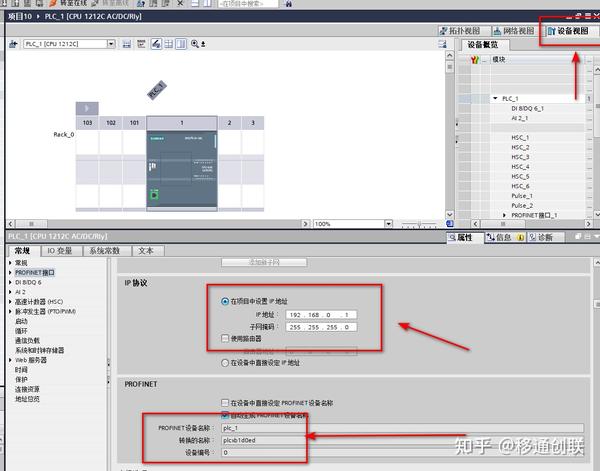Select radio 在设备中直接设定 IP 地址
600x471 pixels.
pyautogui.click(x=225, y=363)
